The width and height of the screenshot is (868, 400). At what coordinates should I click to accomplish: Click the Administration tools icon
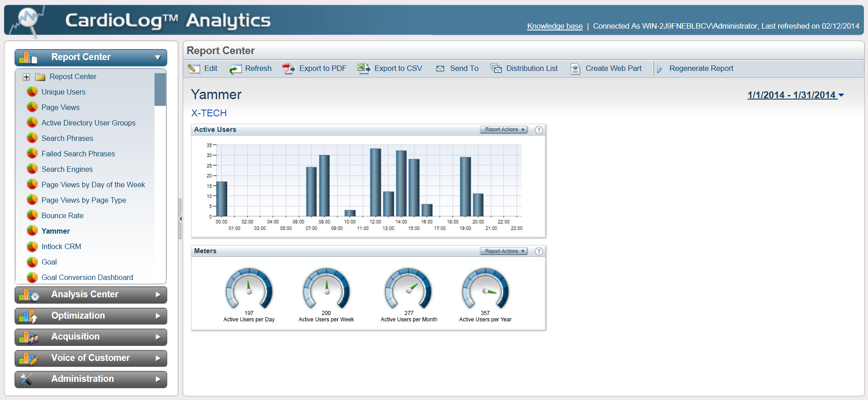coord(26,379)
